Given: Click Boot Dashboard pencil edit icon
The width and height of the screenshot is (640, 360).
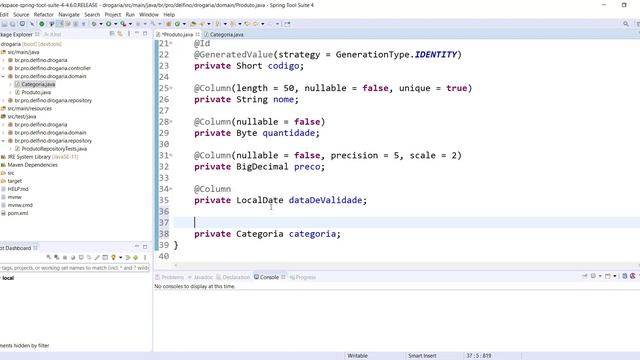Looking at the screenshot, I should [97, 257].
